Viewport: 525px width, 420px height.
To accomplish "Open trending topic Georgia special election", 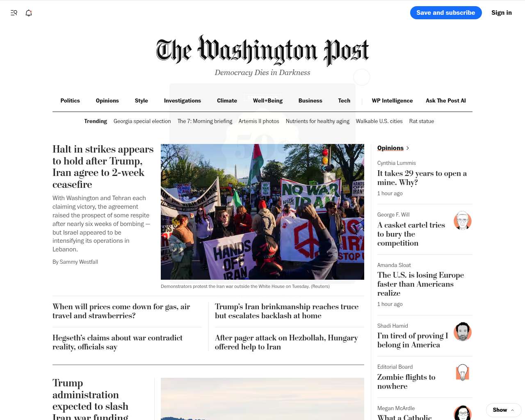I will [x=142, y=121].
